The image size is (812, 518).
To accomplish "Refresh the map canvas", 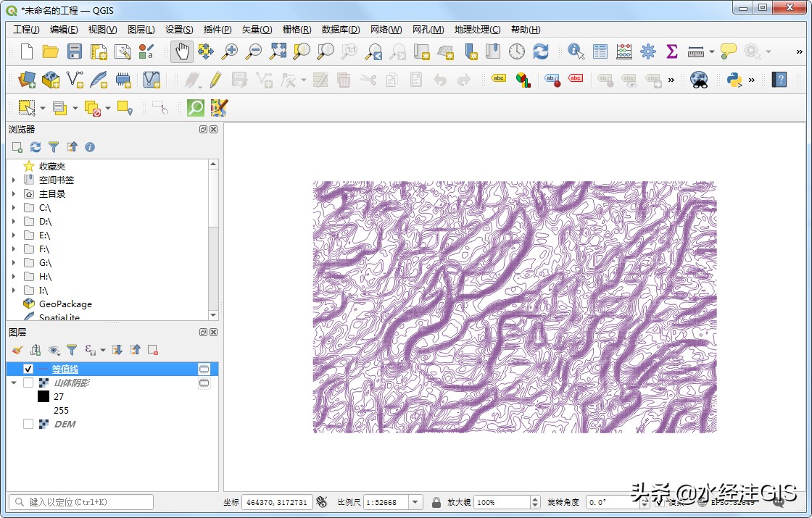I will tap(541, 51).
